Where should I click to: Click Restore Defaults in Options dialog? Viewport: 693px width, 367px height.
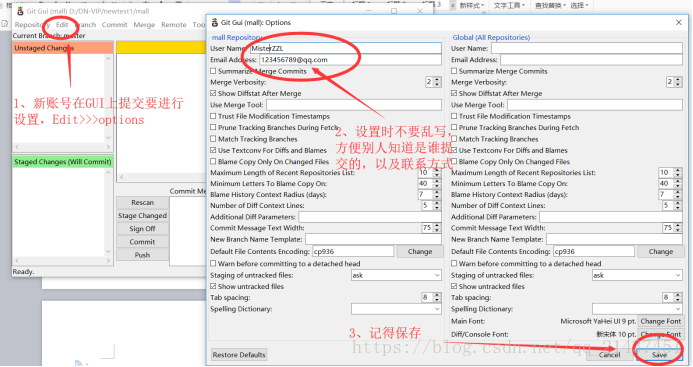click(239, 355)
